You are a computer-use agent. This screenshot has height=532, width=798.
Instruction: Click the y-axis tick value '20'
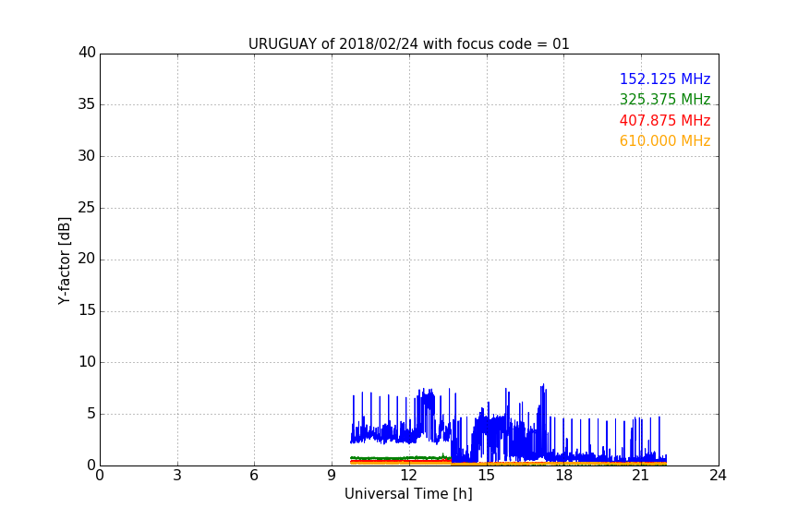click(x=87, y=259)
